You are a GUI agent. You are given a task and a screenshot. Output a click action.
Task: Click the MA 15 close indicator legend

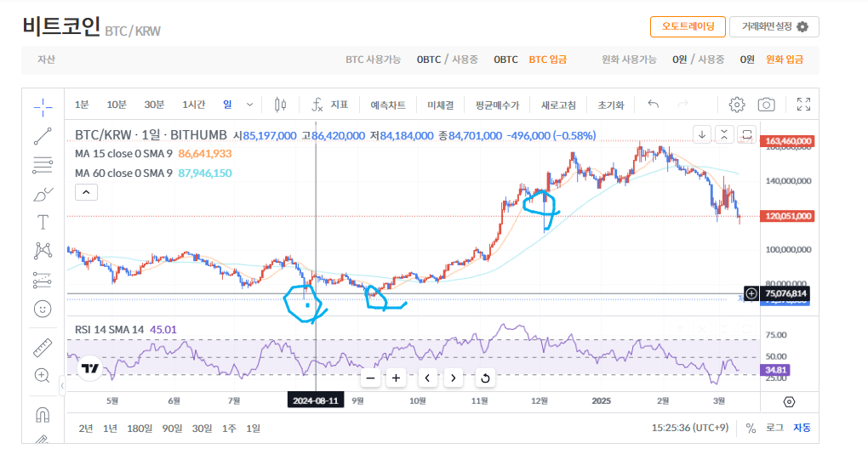[123, 154]
